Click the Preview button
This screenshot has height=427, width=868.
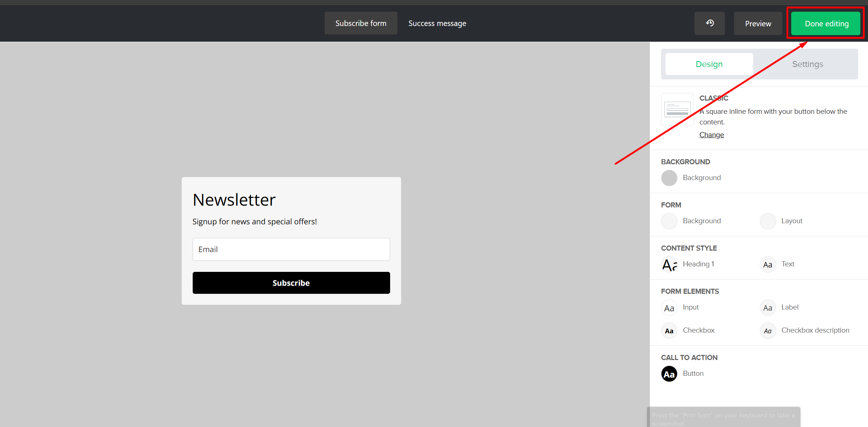pos(758,24)
